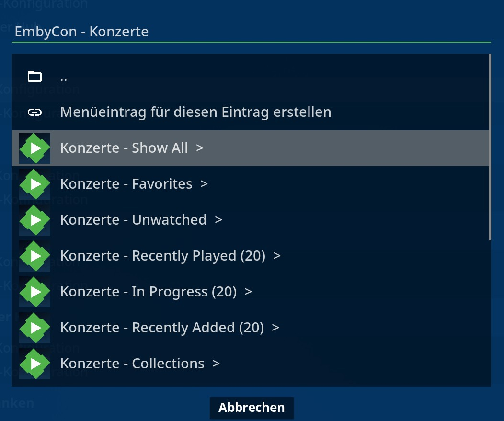This screenshot has height=421, width=504.
Task: Click the Emby icon beside Konzerte - Favorites
Action: click(x=34, y=184)
